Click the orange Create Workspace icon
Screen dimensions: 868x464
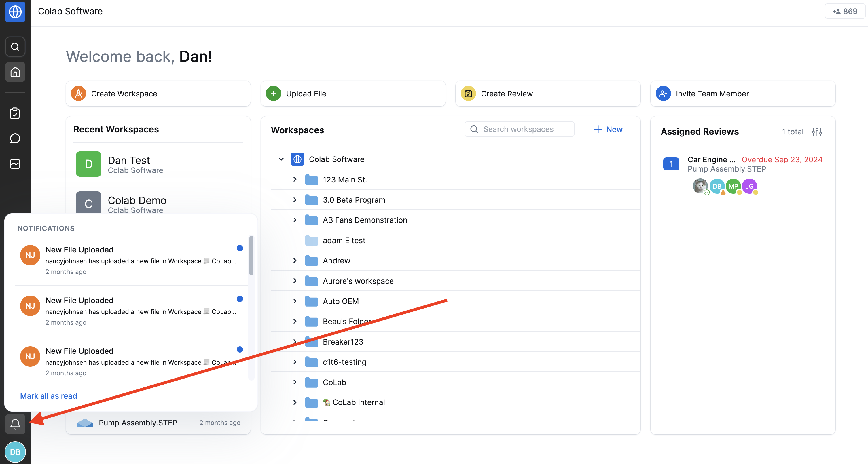[x=79, y=93]
